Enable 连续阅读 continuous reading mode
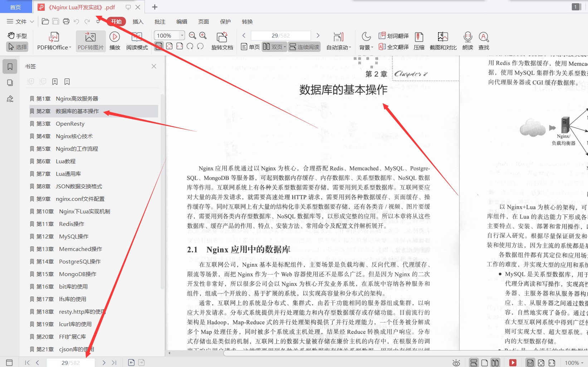The height and width of the screenshot is (367, 588). point(304,47)
